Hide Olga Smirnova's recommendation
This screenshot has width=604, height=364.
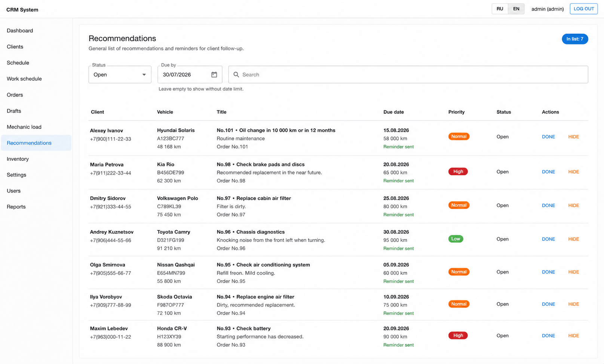[x=573, y=272]
